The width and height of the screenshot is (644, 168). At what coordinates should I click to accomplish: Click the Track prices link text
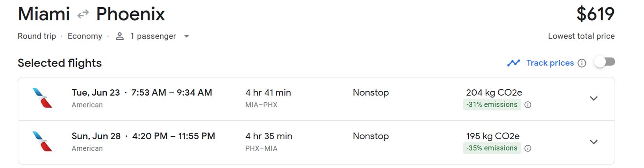(x=550, y=63)
